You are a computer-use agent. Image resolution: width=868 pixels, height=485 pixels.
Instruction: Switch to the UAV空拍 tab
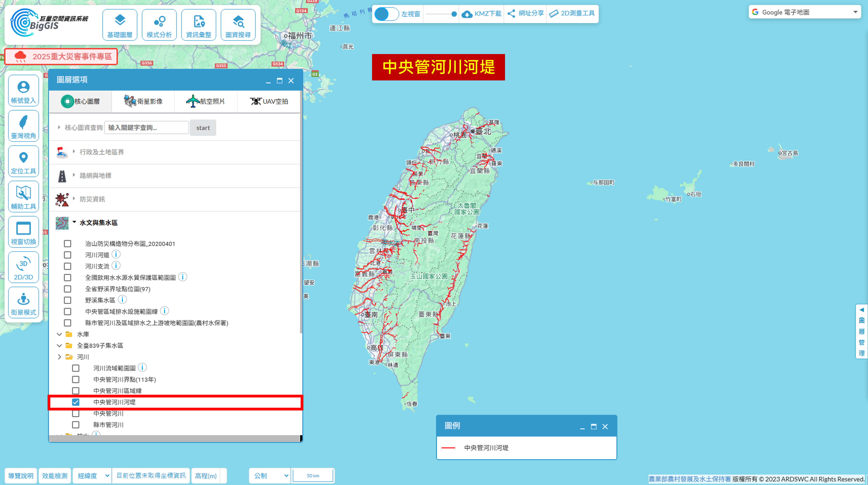coord(268,101)
